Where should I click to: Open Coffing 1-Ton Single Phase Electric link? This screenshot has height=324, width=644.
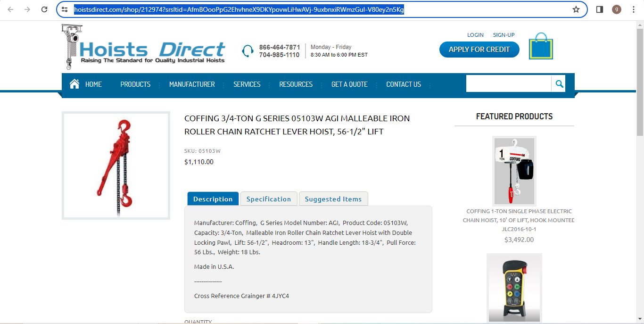coord(519,220)
